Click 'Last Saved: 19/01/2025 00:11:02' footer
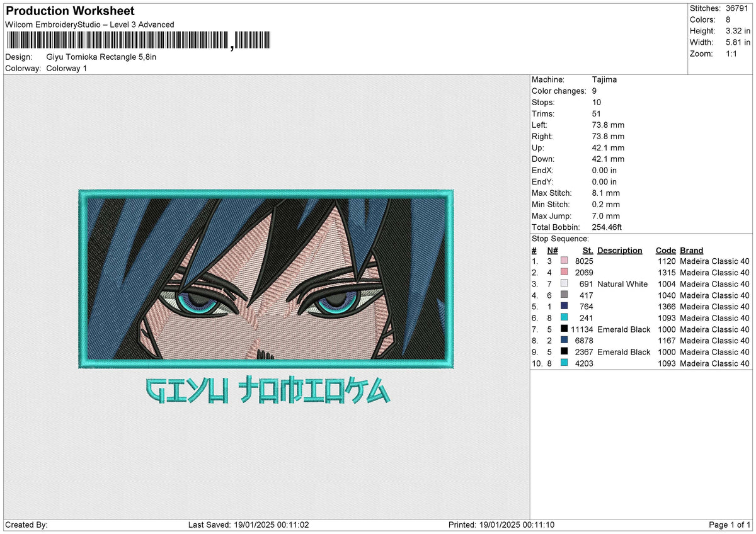The image size is (756, 534). pos(249,525)
